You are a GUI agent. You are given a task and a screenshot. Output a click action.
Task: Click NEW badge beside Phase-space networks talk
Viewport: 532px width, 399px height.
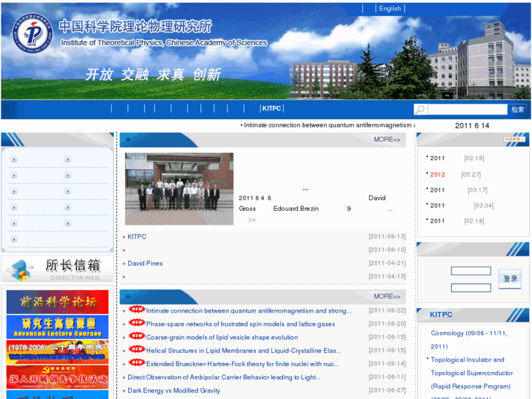click(137, 323)
